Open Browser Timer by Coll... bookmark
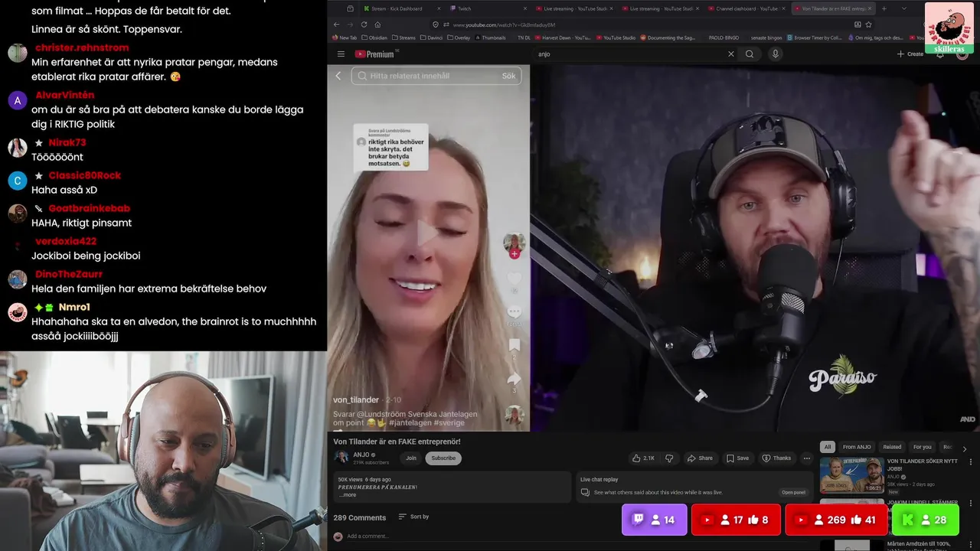The height and width of the screenshot is (551, 980). pyautogui.click(x=814, y=37)
